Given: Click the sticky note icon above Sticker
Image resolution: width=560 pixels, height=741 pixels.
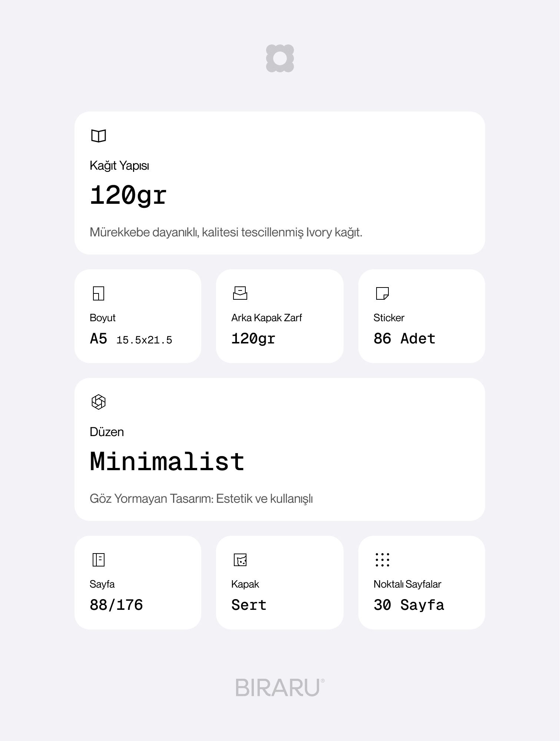Looking at the screenshot, I should [x=382, y=293].
